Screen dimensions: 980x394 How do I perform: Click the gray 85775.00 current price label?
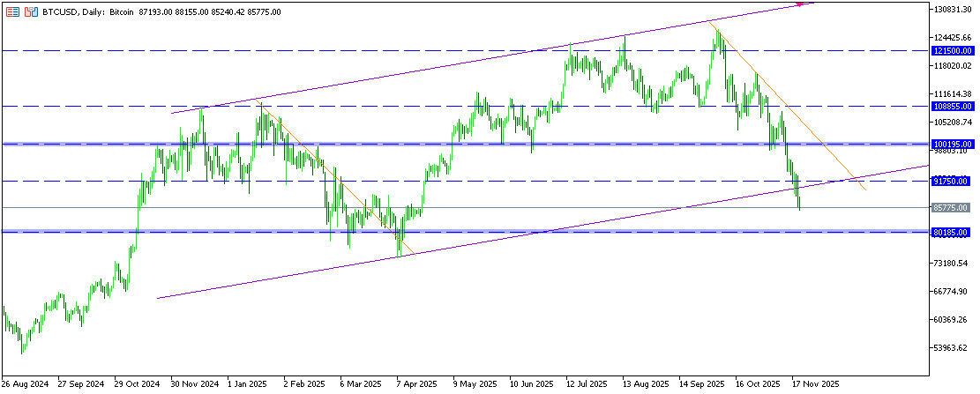tap(951, 208)
